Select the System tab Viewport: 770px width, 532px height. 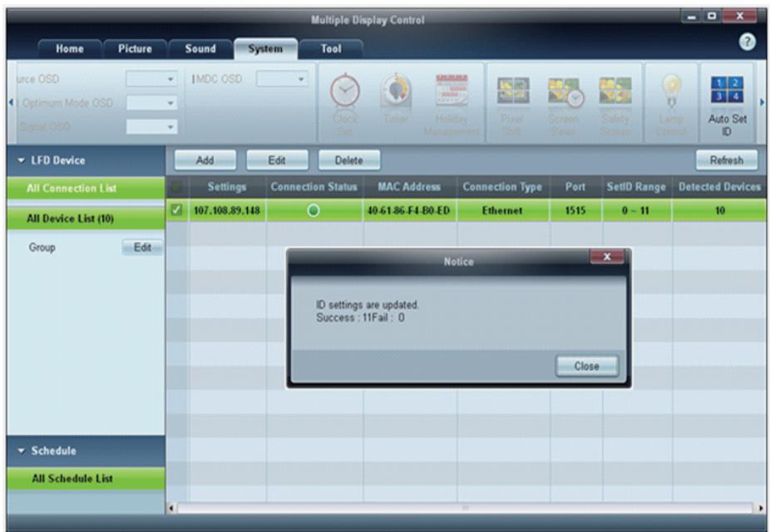(265, 49)
